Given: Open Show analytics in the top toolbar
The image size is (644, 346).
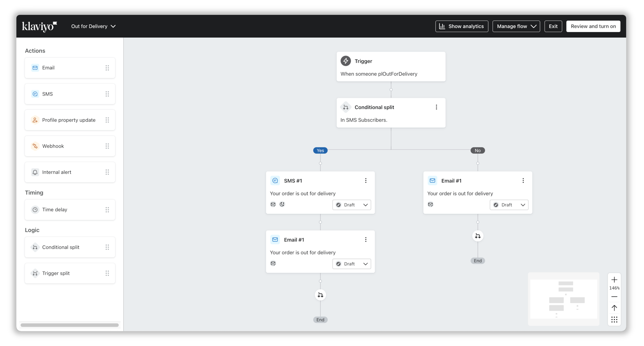Looking at the screenshot, I should point(461,26).
